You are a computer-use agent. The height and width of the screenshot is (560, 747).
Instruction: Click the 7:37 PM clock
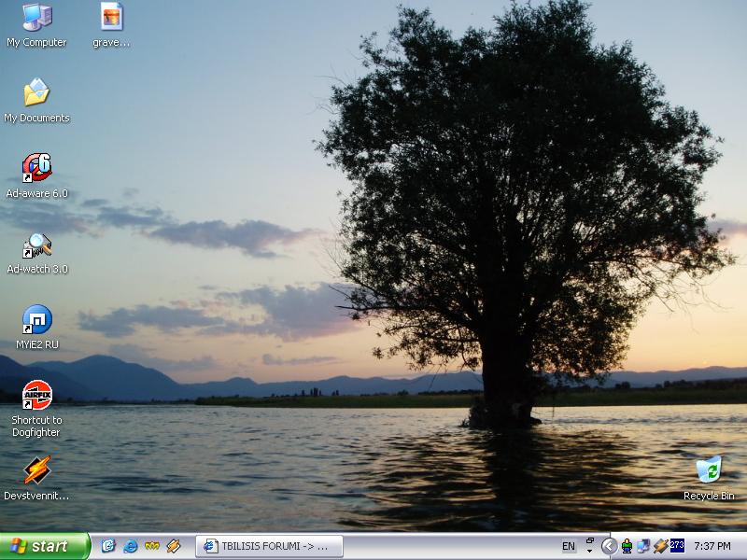tap(712, 546)
